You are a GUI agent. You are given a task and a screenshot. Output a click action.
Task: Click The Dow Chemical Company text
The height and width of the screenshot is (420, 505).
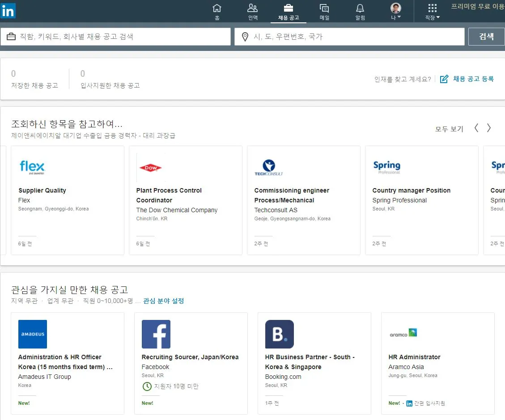click(x=177, y=210)
